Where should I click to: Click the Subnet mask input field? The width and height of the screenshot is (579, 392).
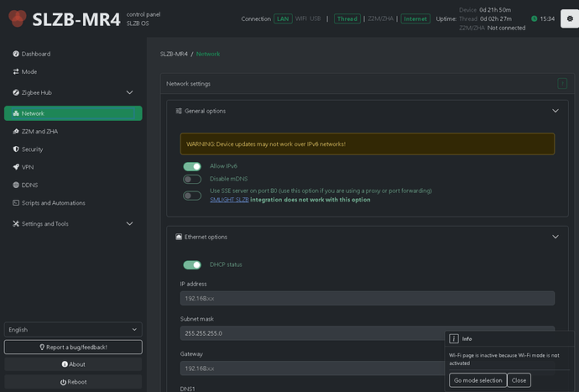(367, 333)
